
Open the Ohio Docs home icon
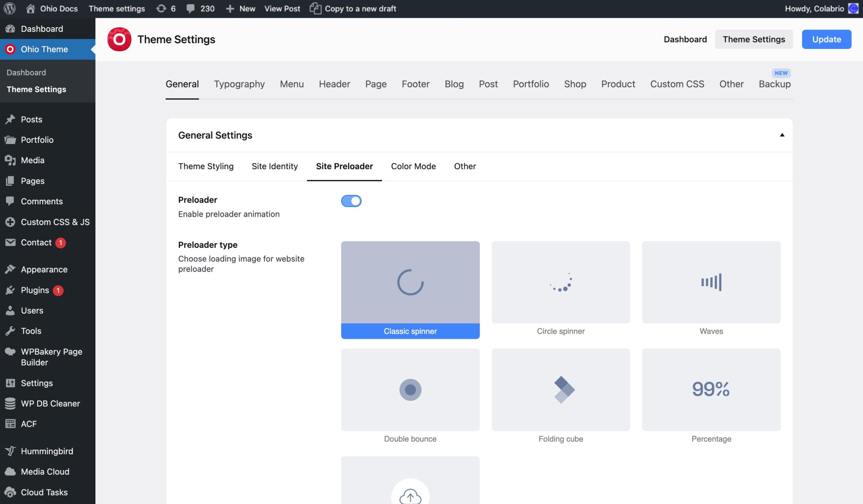coord(30,8)
